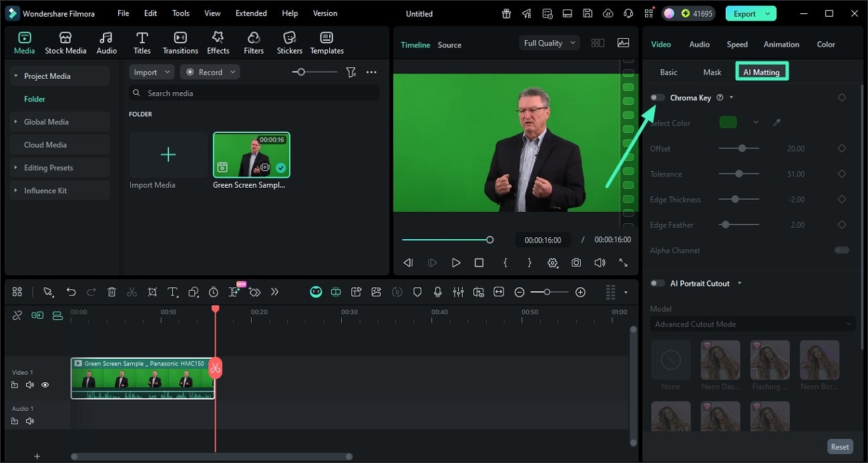Viewport: 868px width, 463px height.
Task: Turn on AI Portrait Cutout
Action: [x=657, y=283]
